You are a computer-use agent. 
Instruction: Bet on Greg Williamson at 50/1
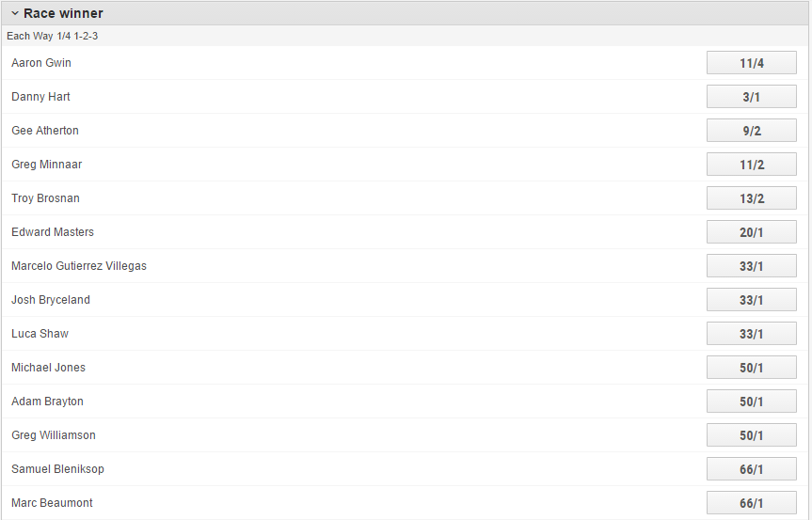751,435
